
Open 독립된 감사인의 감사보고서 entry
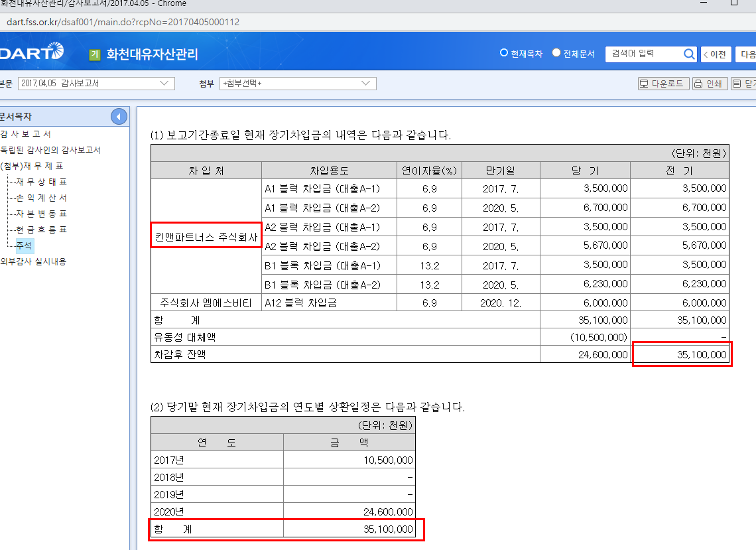(50, 150)
